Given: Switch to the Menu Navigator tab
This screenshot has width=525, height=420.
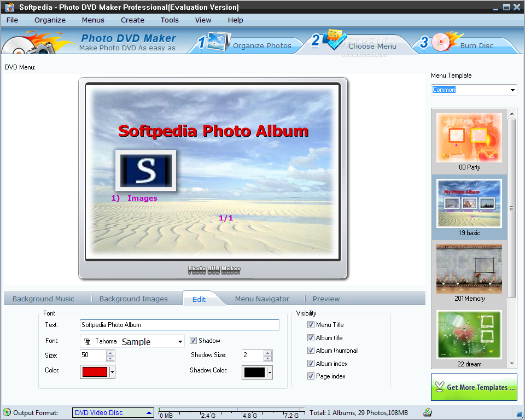Looking at the screenshot, I should [262, 299].
